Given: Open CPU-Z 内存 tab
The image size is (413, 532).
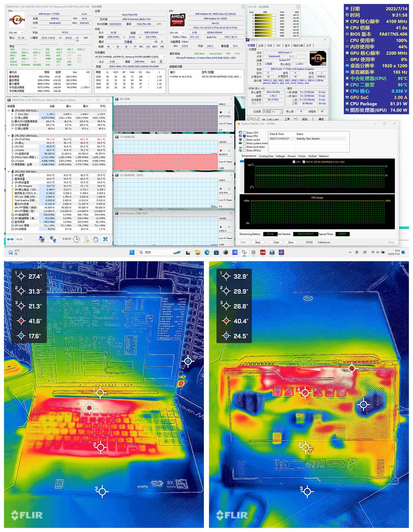Looking at the screenshot, I should (270, 46).
